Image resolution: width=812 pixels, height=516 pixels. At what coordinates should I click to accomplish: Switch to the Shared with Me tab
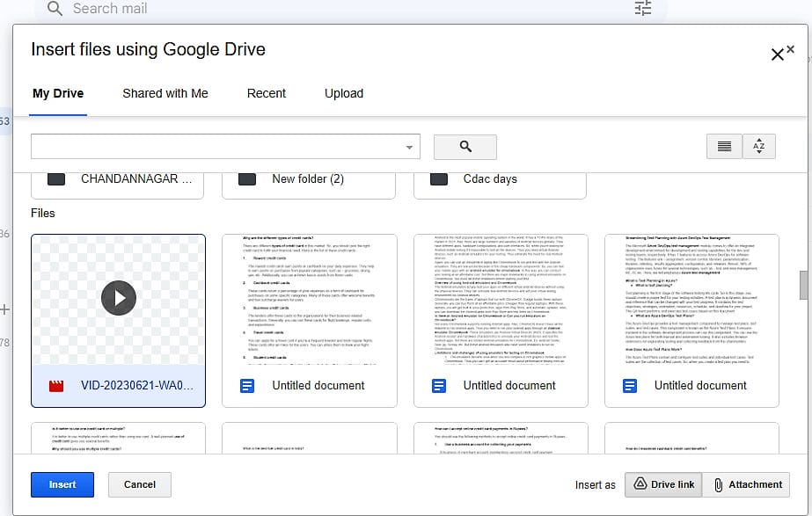click(x=165, y=93)
